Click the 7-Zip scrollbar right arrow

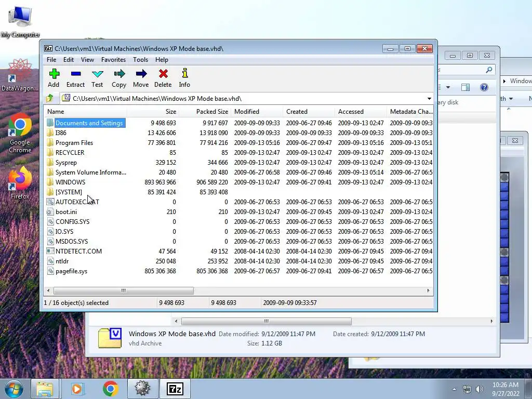(429, 291)
